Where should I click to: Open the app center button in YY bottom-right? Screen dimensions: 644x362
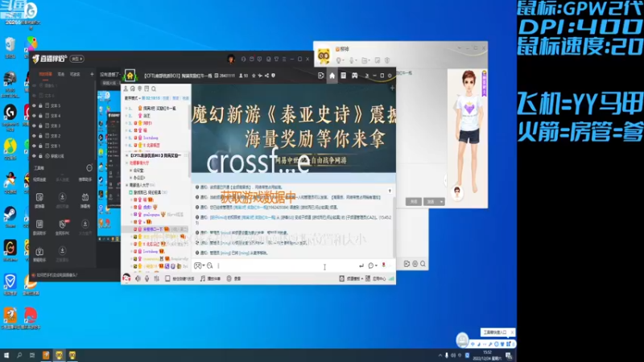(x=375, y=278)
